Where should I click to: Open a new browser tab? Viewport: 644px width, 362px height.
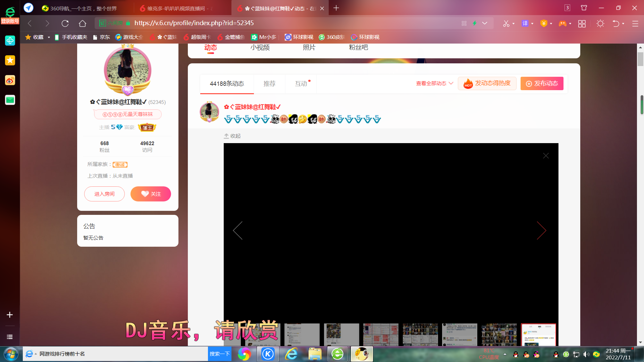point(336,8)
